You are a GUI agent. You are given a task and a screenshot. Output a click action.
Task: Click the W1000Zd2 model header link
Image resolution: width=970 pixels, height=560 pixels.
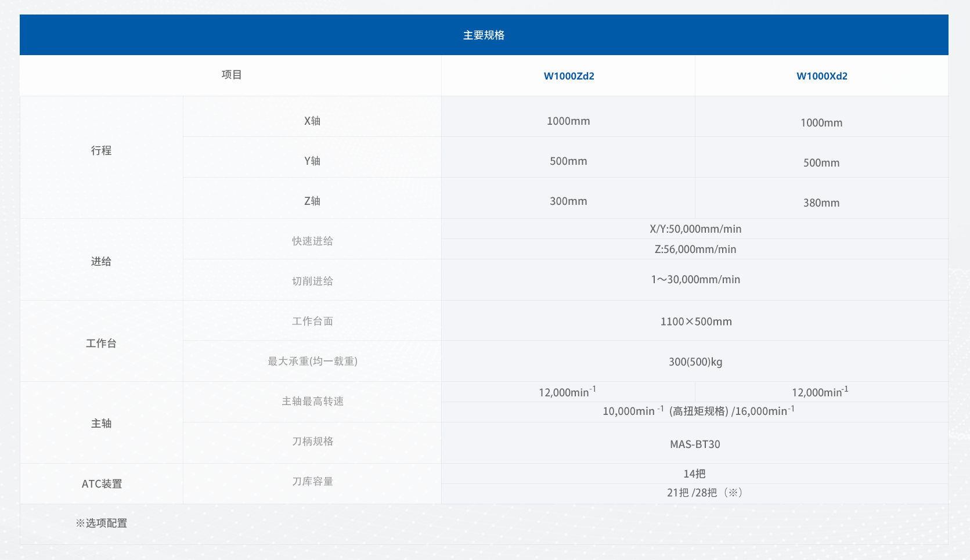click(x=568, y=76)
